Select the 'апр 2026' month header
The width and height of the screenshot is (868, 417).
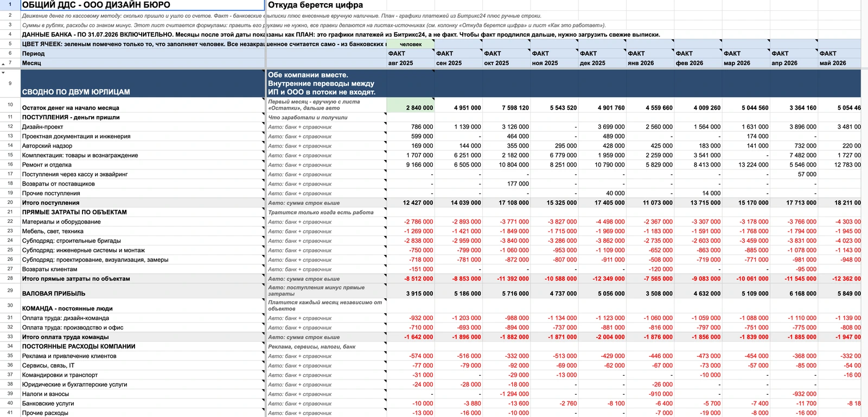[794, 63]
